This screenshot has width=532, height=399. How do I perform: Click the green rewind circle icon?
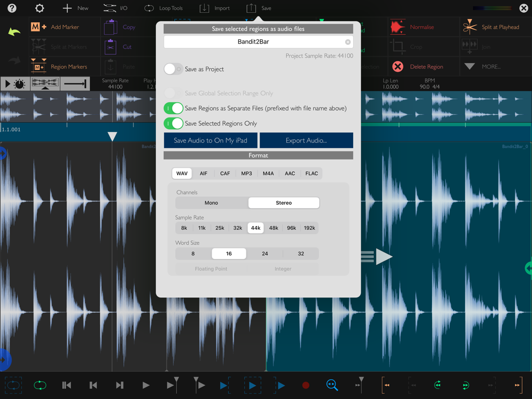pos(438,385)
